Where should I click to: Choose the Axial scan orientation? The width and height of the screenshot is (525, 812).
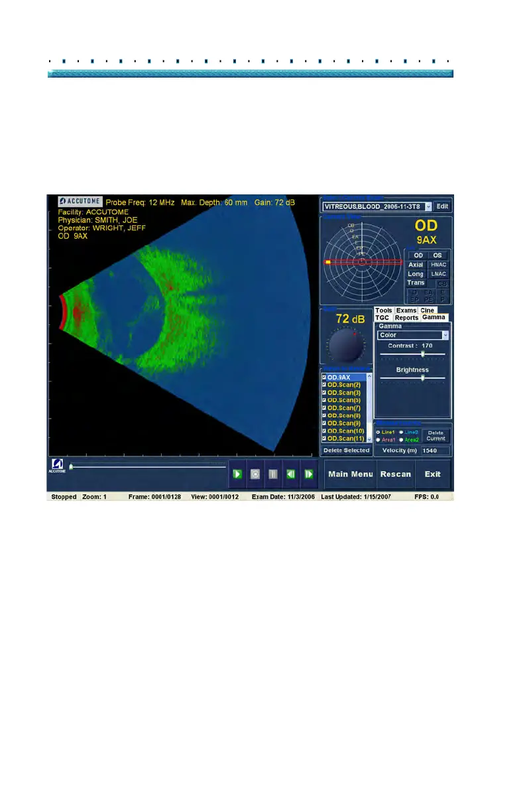coord(416,265)
